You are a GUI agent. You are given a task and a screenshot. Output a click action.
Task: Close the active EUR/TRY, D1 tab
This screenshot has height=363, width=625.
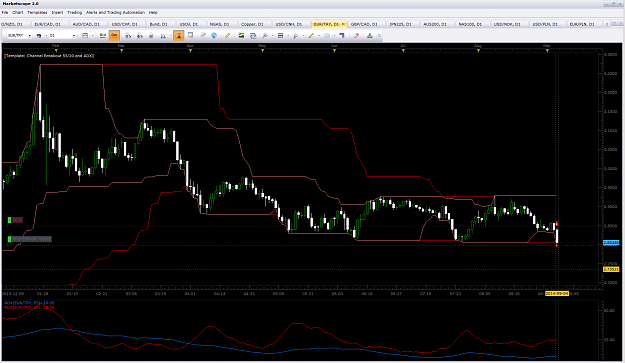coord(344,24)
